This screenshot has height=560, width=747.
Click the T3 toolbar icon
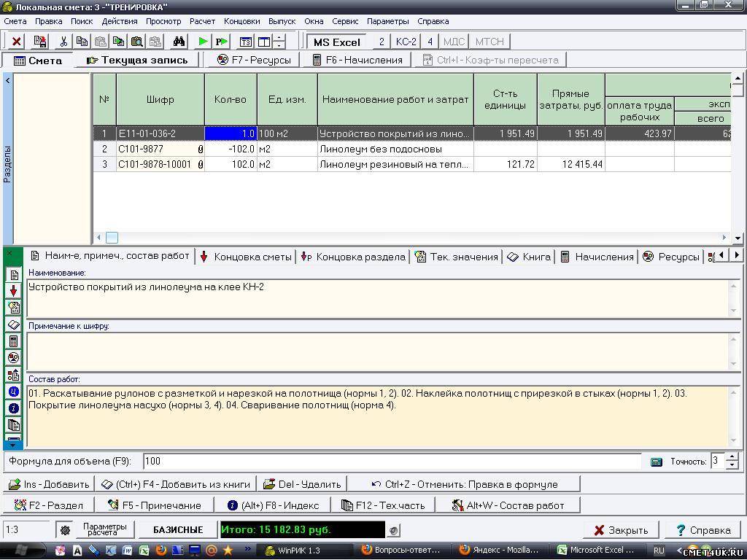click(x=245, y=42)
